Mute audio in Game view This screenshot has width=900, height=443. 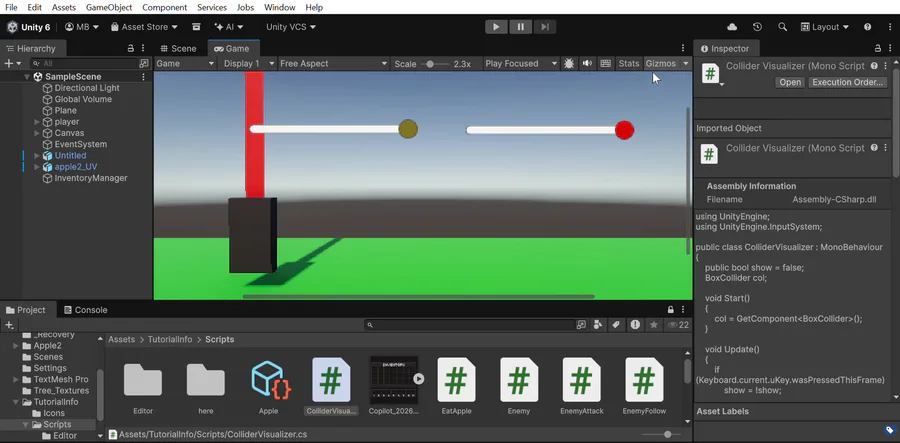pyautogui.click(x=587, y=64)
